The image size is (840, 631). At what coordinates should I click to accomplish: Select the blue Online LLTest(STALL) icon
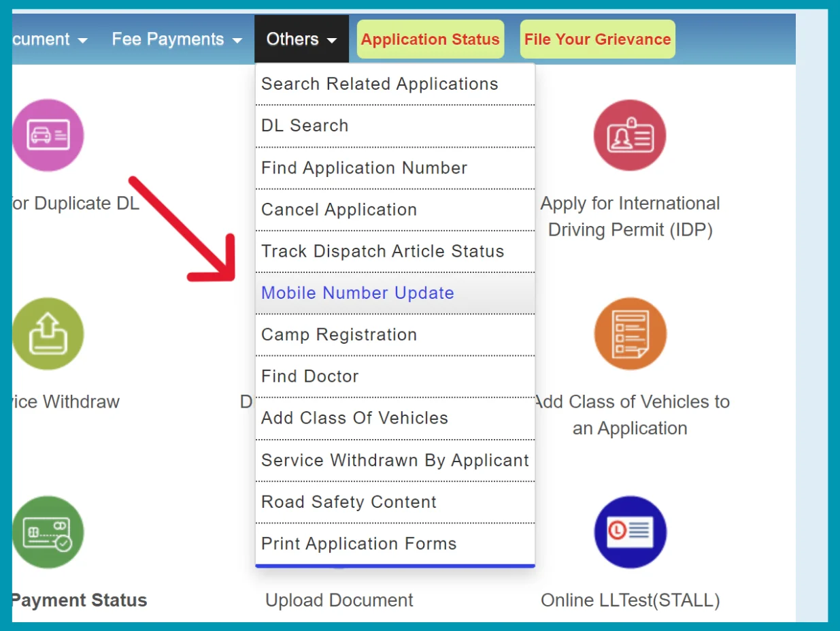tap(629, 532)
